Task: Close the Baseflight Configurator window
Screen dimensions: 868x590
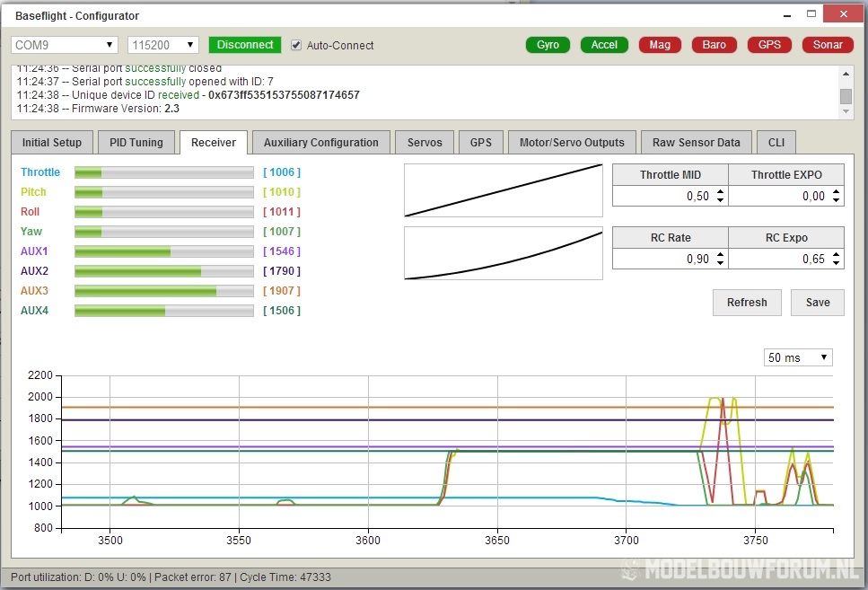Action: (x=843, y=13)
